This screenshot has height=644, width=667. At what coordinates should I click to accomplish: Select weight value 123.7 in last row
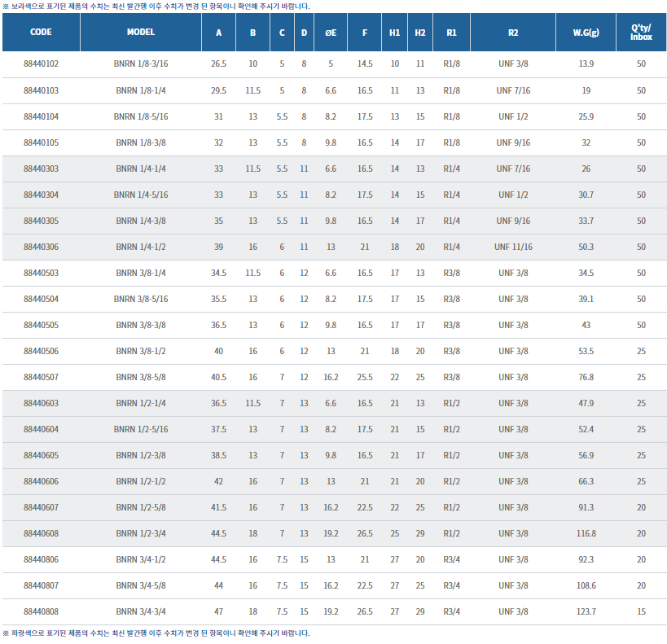[586, 611]
